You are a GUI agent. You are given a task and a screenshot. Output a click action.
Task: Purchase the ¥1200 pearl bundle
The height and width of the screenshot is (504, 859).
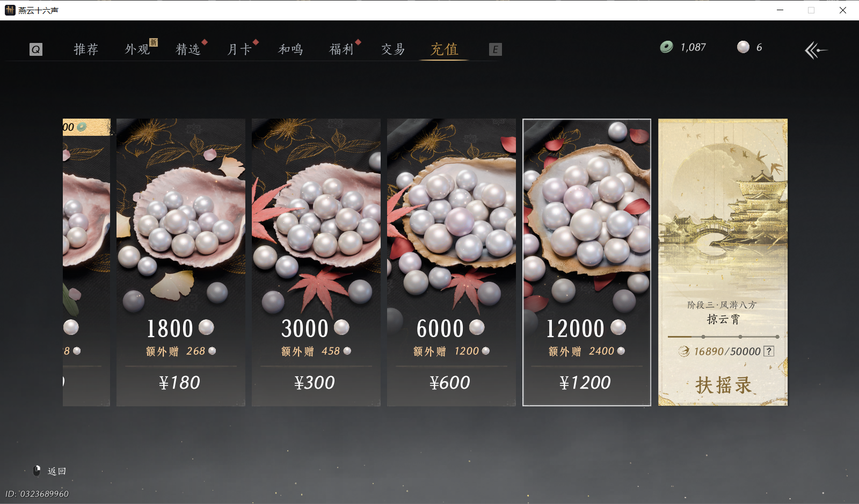[x=587, y=262]
